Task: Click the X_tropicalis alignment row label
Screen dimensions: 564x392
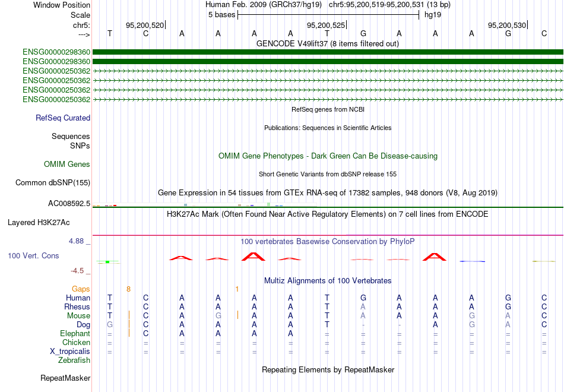Action: click(70, 352)
